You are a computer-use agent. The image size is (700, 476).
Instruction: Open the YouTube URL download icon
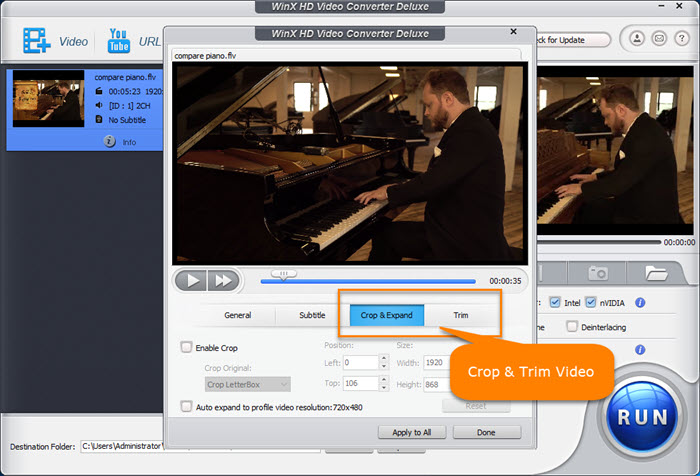118,41
